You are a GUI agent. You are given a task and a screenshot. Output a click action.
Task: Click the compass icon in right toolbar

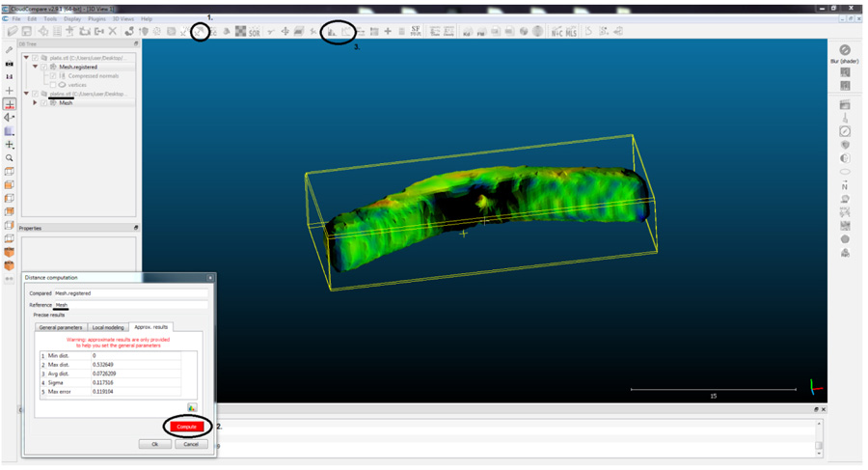[845, 131]
